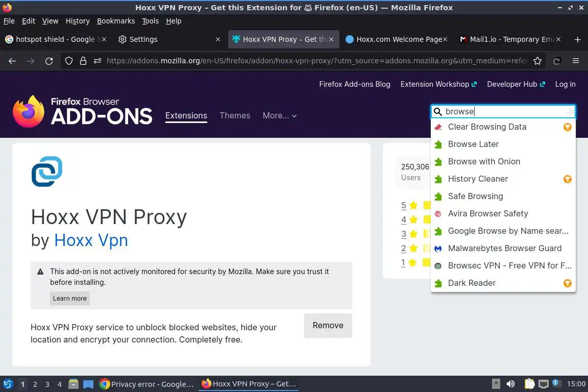Click the magnifier icon in the search box
588x392 pixels.
click(x=437, y=111)
